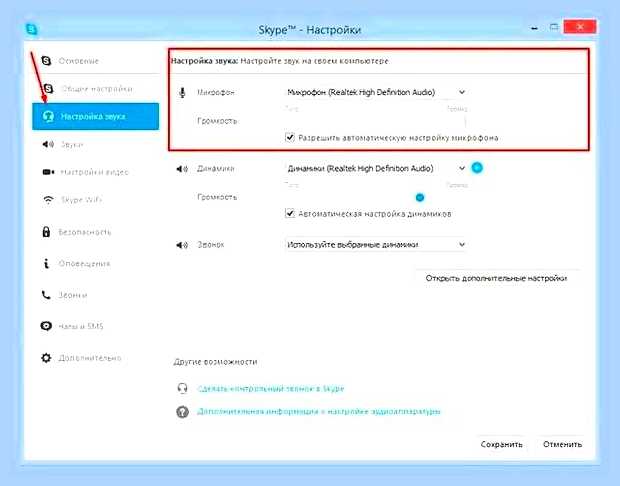Click Открыть дополнительные настройки button
Viewport: 620px width, 486px height.
click(497, 278)
